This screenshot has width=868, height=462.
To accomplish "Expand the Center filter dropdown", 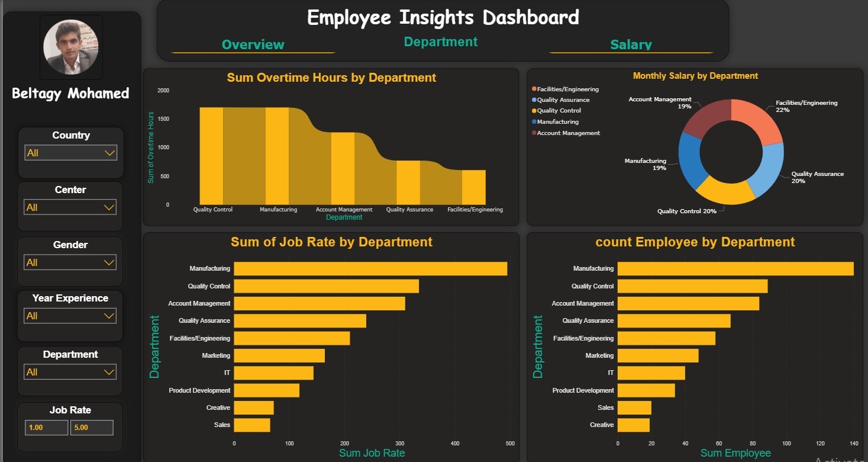I will [70, 207].
